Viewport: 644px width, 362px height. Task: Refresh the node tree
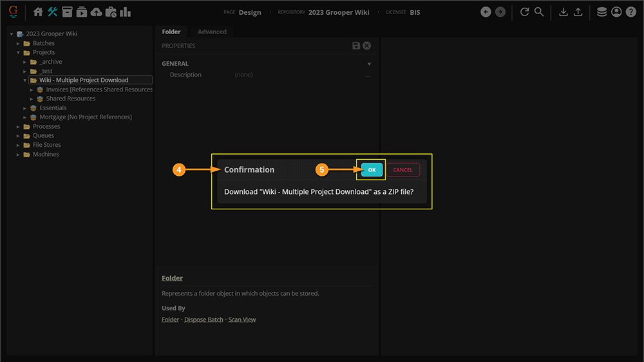[x=524, y=12]
